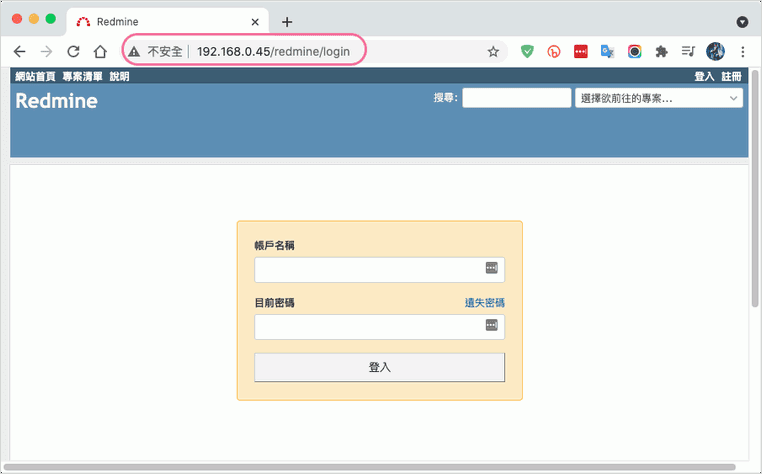
Task: Open a new browser tab
Action: [x=287, y=22]
